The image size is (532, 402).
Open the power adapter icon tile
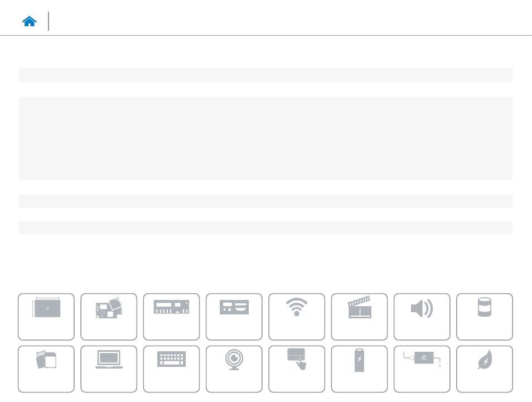tap(422, 369)
